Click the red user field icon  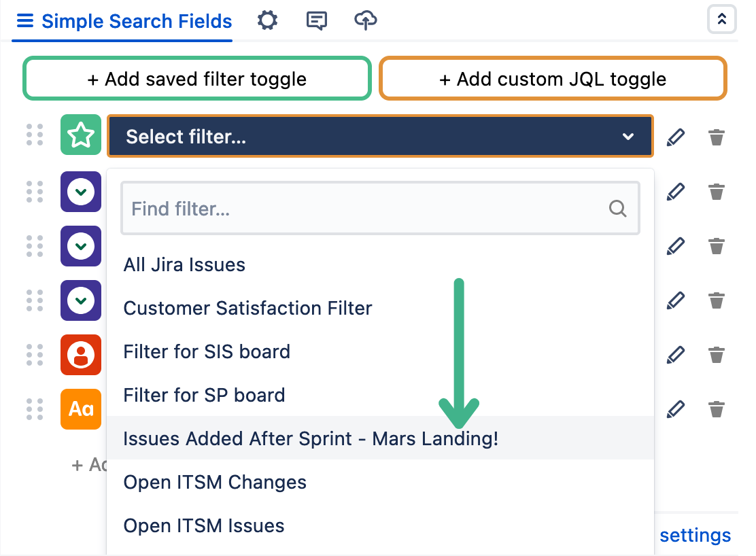[x=81, y=355]
